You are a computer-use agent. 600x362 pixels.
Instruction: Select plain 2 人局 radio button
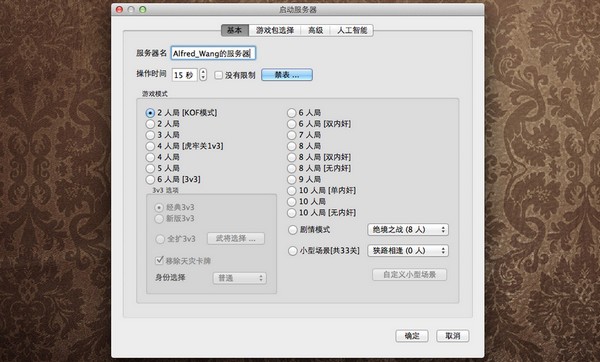150,124
